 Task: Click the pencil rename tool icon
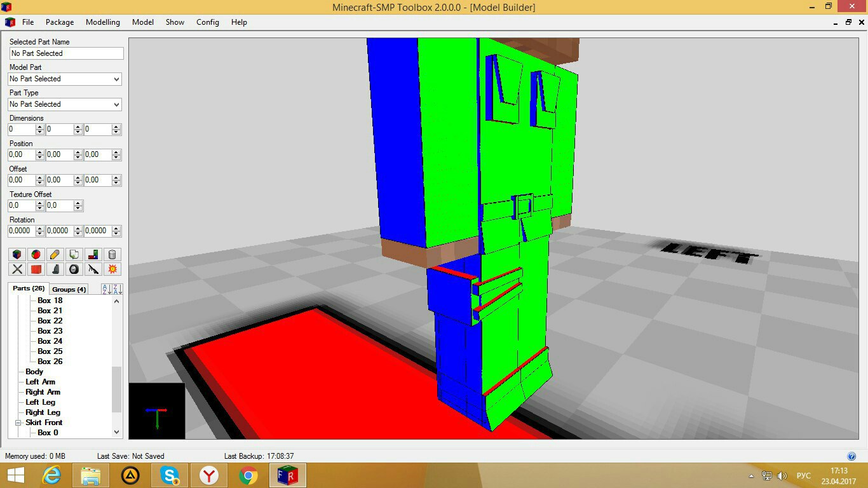pyautogui.click(x=55, y=254)
